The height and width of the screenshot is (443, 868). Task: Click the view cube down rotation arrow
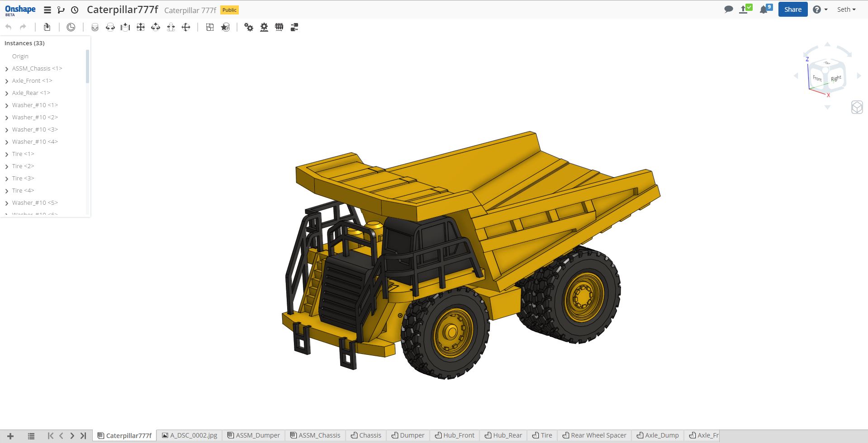[827, 107]
